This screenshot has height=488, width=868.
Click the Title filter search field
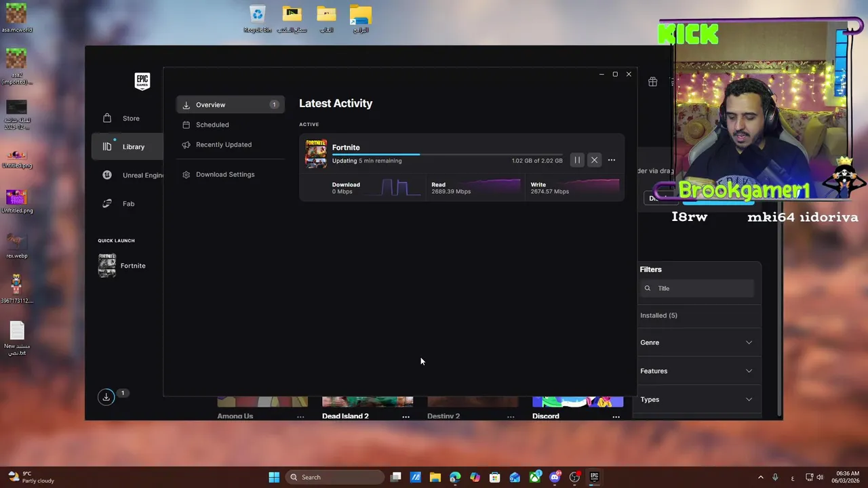pyautogui.click(x=697, y=288)
